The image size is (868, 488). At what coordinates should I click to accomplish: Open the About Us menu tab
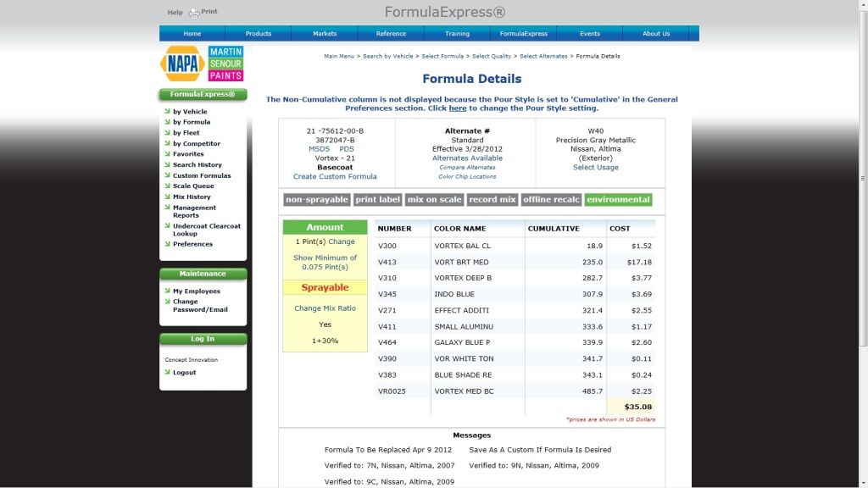656,33
